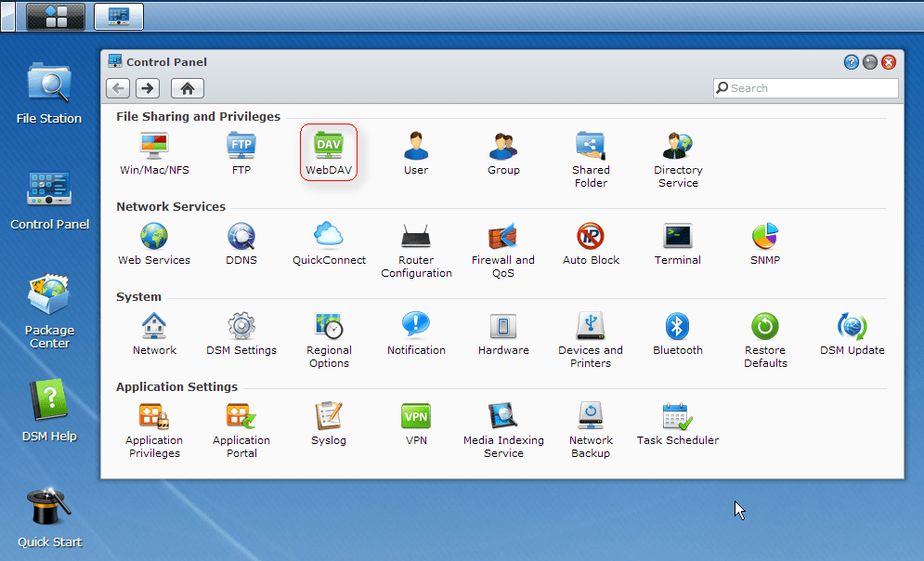Select the Control Panel taskbar item

[x=118, y=16]
